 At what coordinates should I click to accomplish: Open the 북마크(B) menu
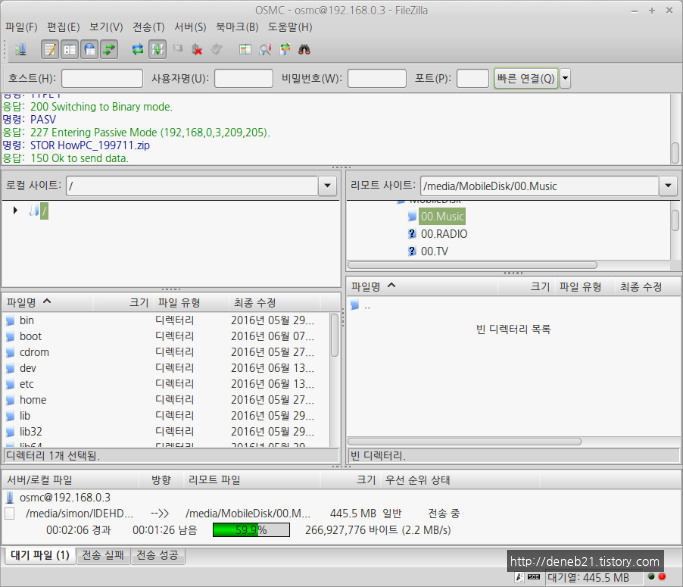point(237,27)
